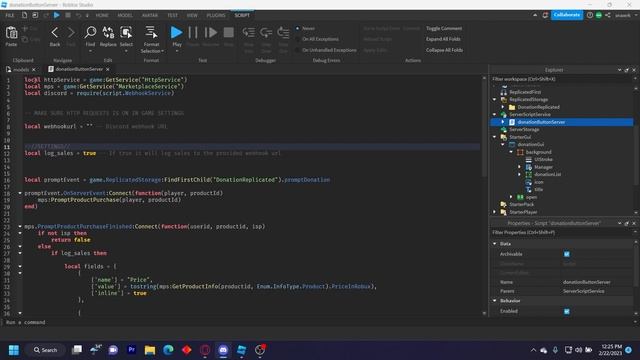Click the green status circle icon
Viewport: 640px width, 360px height.
pyautogui.click(x=599, y=15)
